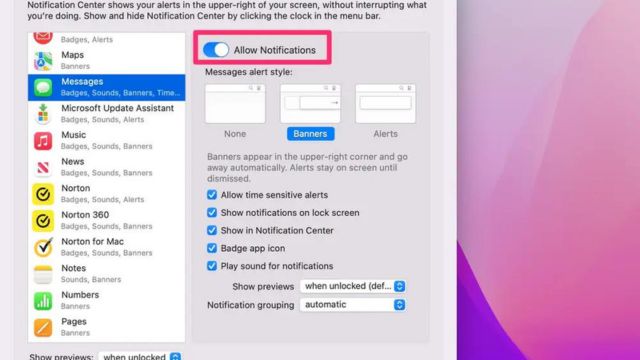Select the Norton 360 row text
Viewport: 640px width, 360px height.
(x=107, y=220)
